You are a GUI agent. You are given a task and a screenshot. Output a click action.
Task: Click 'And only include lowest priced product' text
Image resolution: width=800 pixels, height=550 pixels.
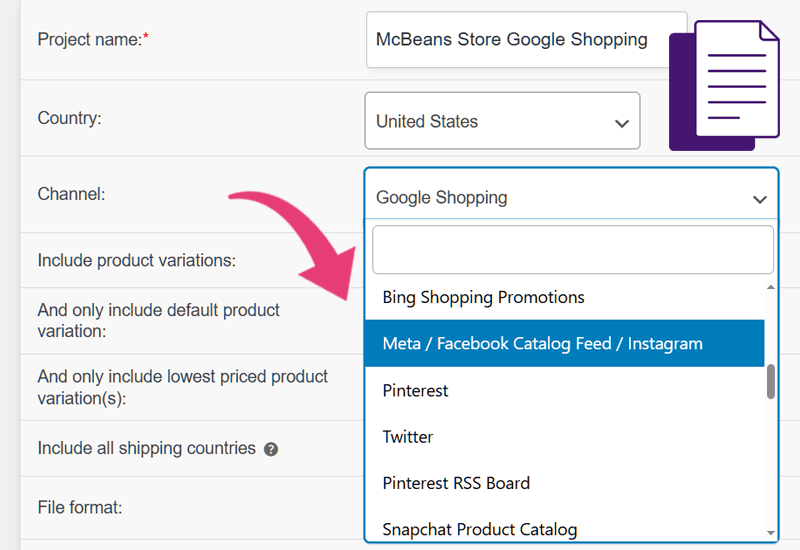coord(183,377)
